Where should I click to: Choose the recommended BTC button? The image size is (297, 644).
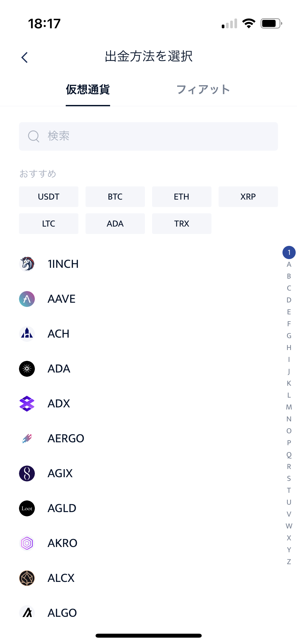[115, 197]
